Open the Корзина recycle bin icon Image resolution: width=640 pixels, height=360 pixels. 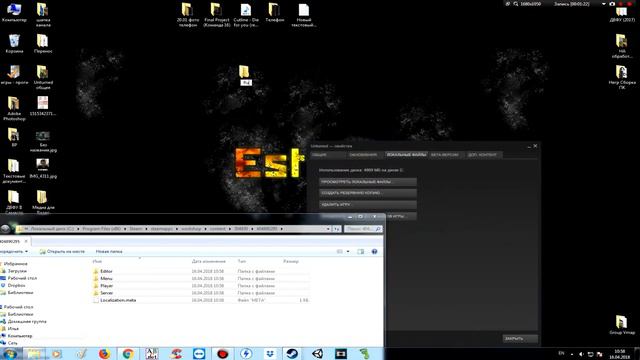(14, 44)
